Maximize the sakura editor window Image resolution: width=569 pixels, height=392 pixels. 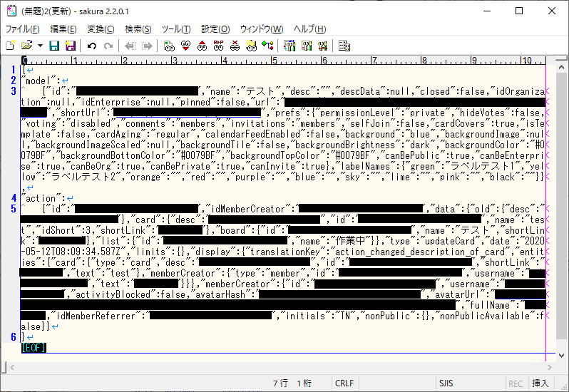point(519,11)
